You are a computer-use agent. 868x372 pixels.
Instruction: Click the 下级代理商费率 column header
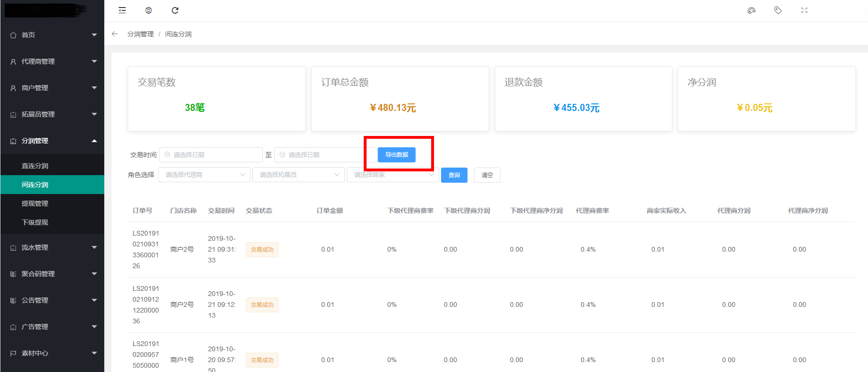click(410, 211)
